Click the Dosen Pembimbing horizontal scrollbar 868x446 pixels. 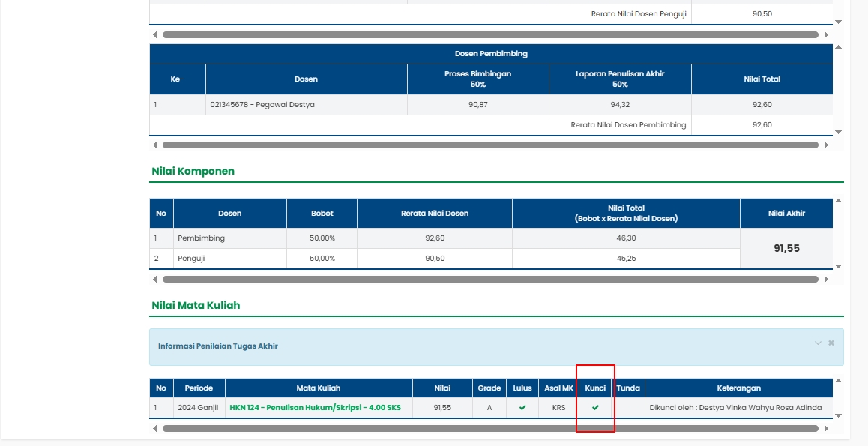pyautogui.click(x=490, y=145)
